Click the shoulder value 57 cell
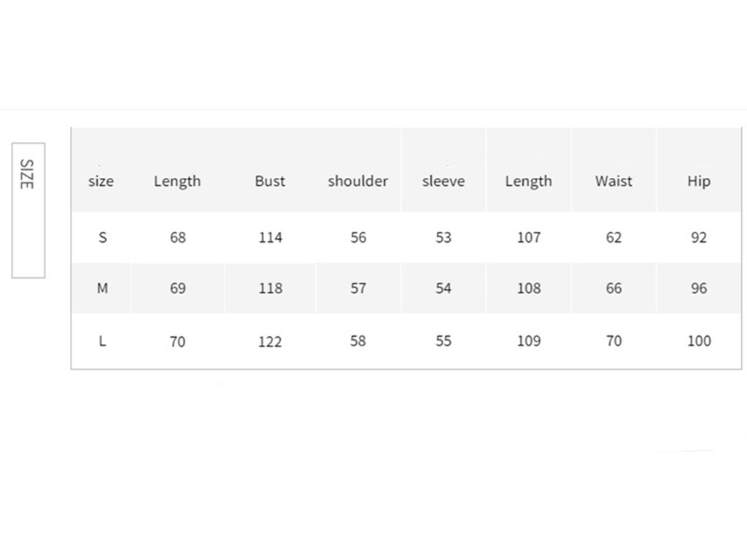The height and width of the screenshot is (560, 747). 357,288
